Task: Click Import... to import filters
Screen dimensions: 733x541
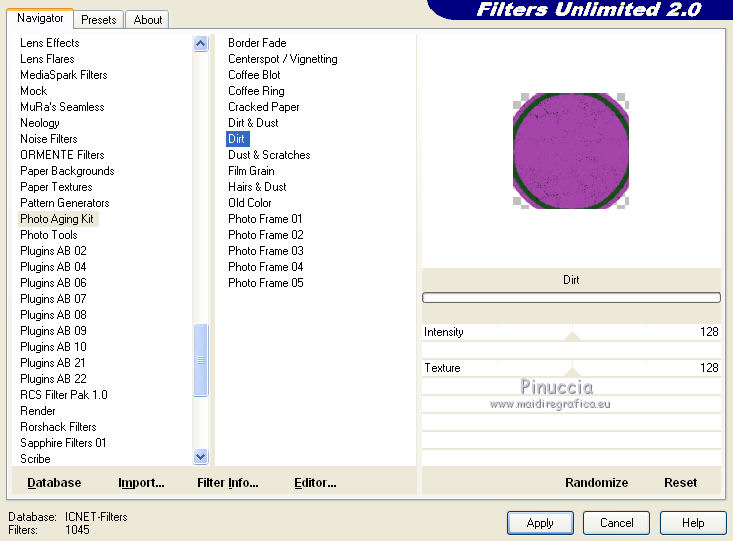Action: (x=141, y=483)
